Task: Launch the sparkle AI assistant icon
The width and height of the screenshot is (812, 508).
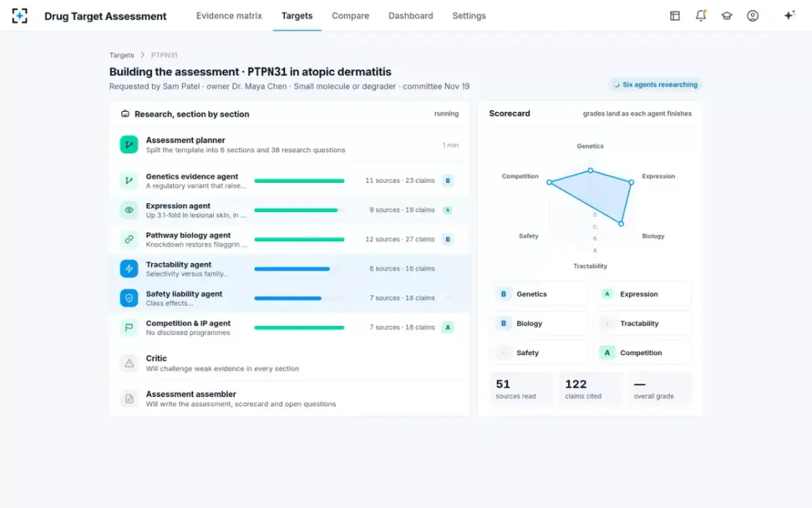Action: (789, 16)
